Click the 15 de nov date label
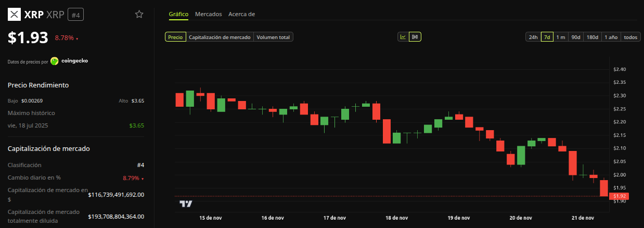 click(x=211, y=218)
